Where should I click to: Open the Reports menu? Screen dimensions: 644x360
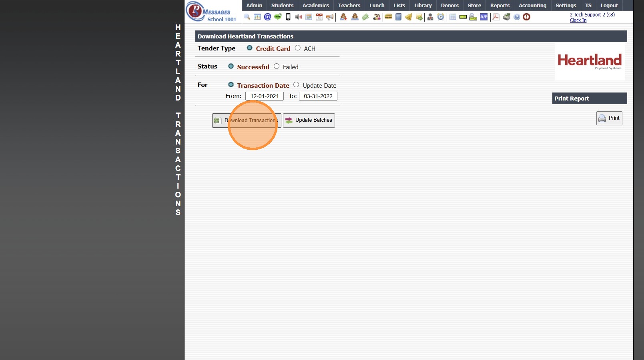pyautogui.click(x=500, y=6)
